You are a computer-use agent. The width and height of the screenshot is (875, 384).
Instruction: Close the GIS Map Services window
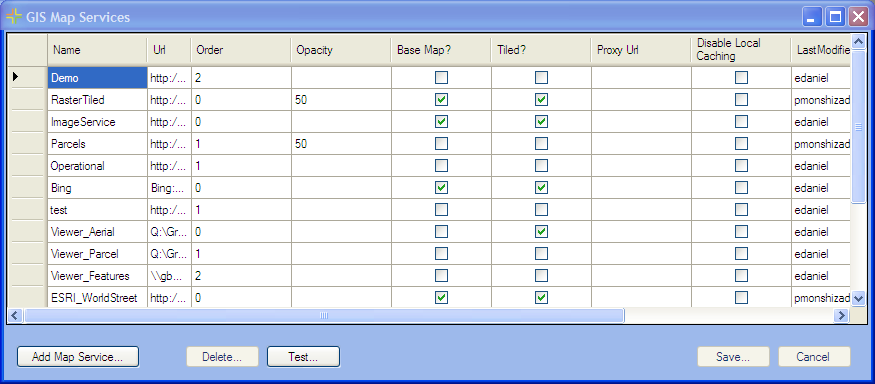(858, 17)
